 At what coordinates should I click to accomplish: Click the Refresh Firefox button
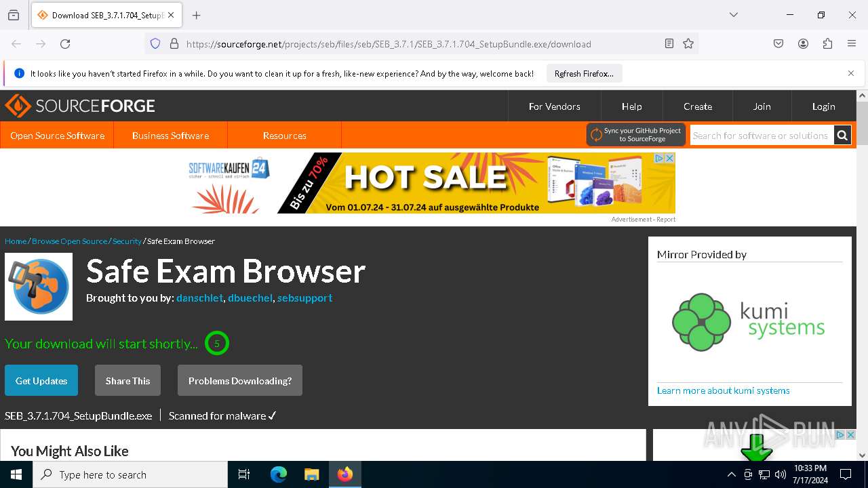pos(584,74)
